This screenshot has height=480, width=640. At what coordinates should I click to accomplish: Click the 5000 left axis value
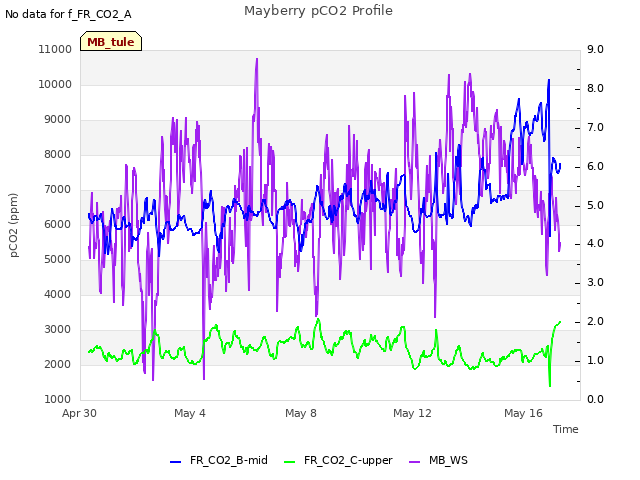point(58,260)
